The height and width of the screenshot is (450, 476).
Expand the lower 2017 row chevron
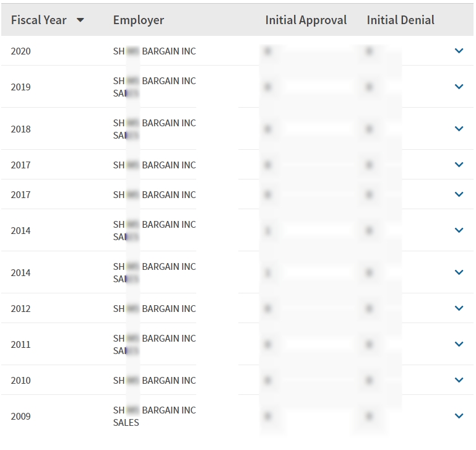click(x=459, y=194)
